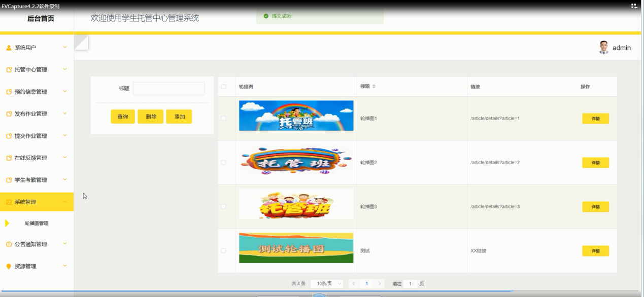The width and height of the screenshot is (644, 297).
Task: Click the 共 4 条 total count text
Action: point(298,283)
